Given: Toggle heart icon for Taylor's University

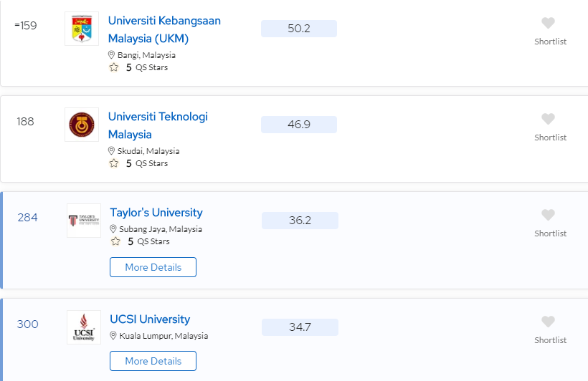Looking at the screenshot, I should click(x=548, y=215).
